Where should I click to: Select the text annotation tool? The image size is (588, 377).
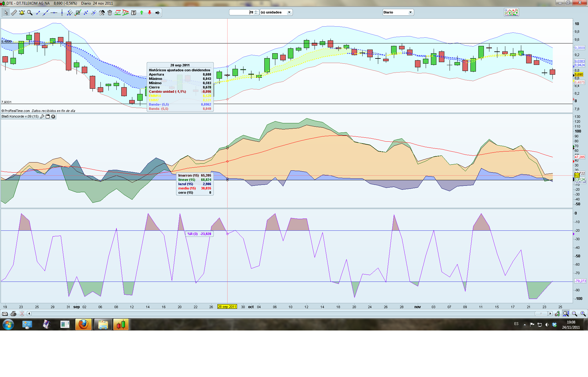coord(134,13)
